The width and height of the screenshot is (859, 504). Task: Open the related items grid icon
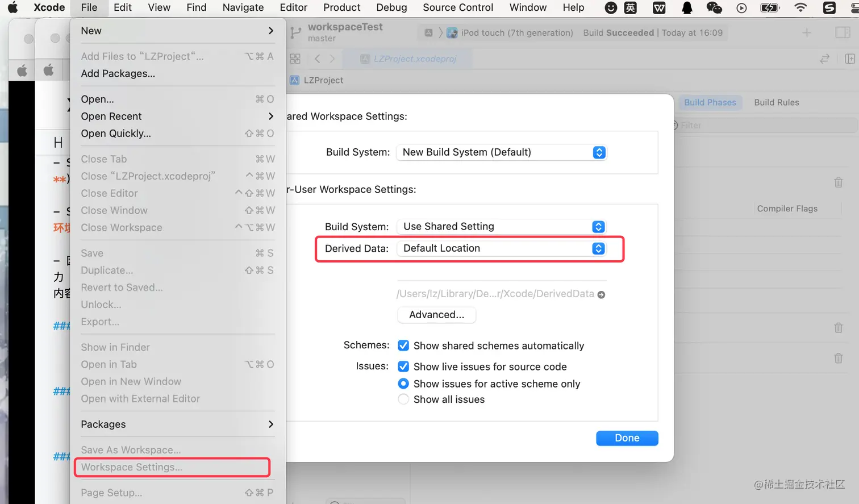(295, 59)
